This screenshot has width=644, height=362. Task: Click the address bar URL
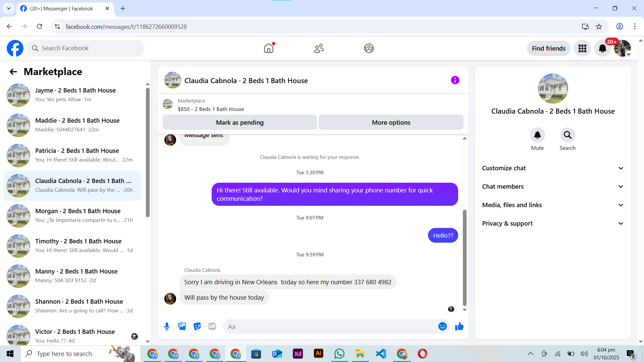(x=126, y=27)
